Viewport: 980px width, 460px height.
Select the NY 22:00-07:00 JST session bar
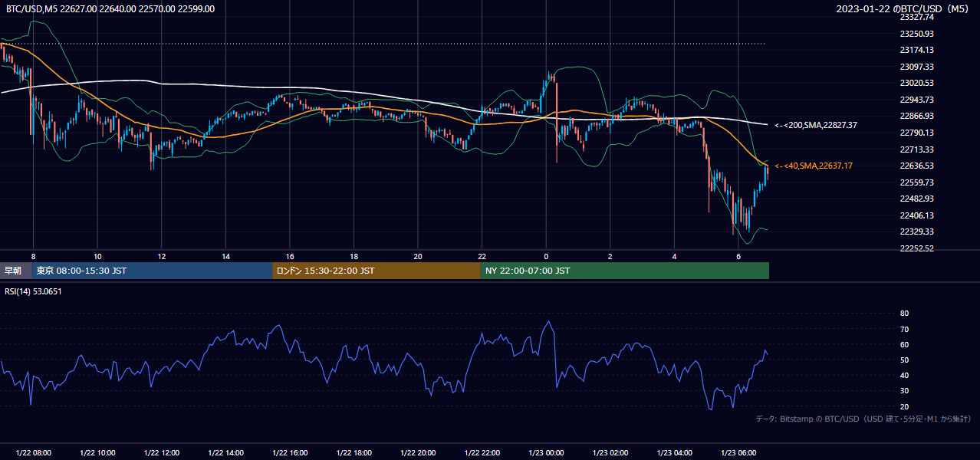click(x=625, y=271)
